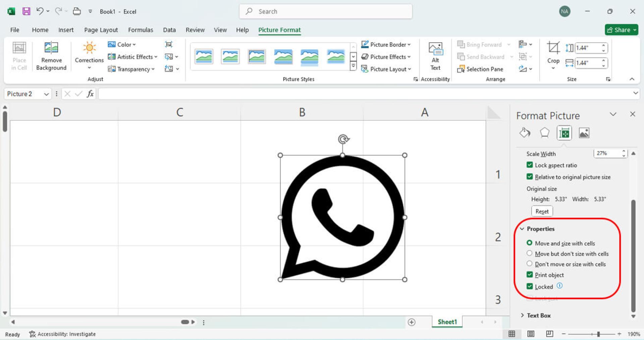Select the Effects pentagon icon in Format Picture
The width and height of the screenshot is (644, 340).
pos(544,133)
